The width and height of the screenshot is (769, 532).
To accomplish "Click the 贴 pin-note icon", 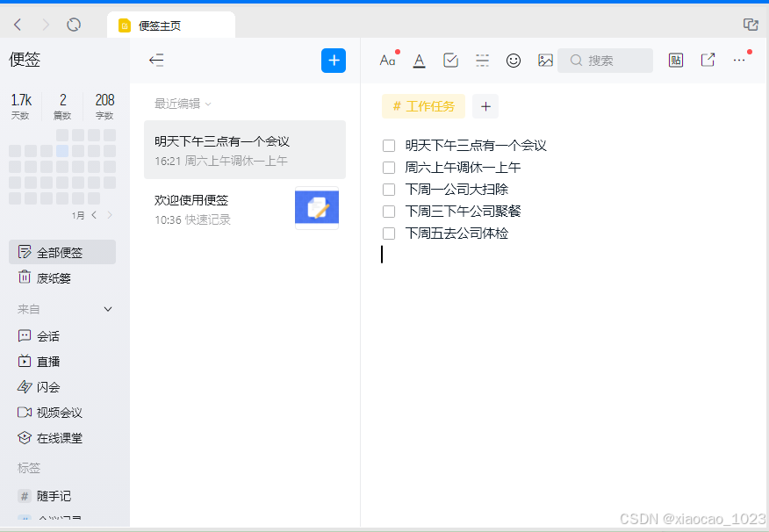I will tap(676, 61).
